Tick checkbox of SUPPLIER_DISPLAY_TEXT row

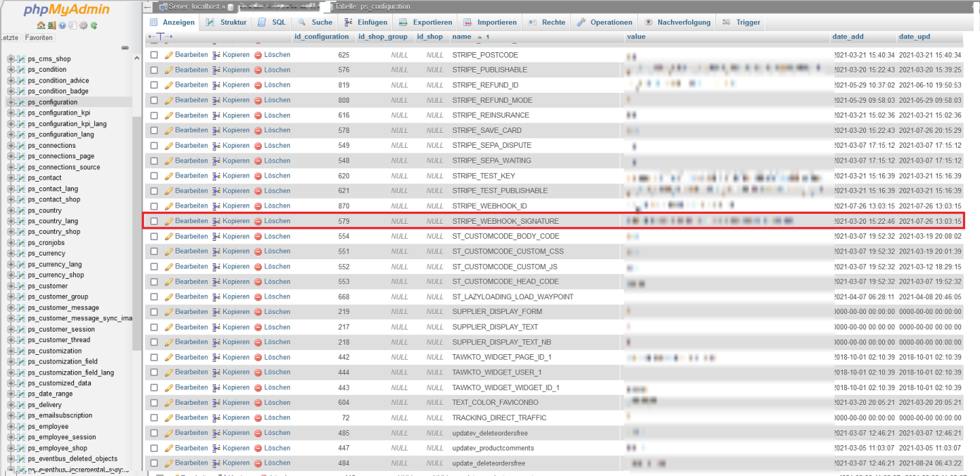153,327
